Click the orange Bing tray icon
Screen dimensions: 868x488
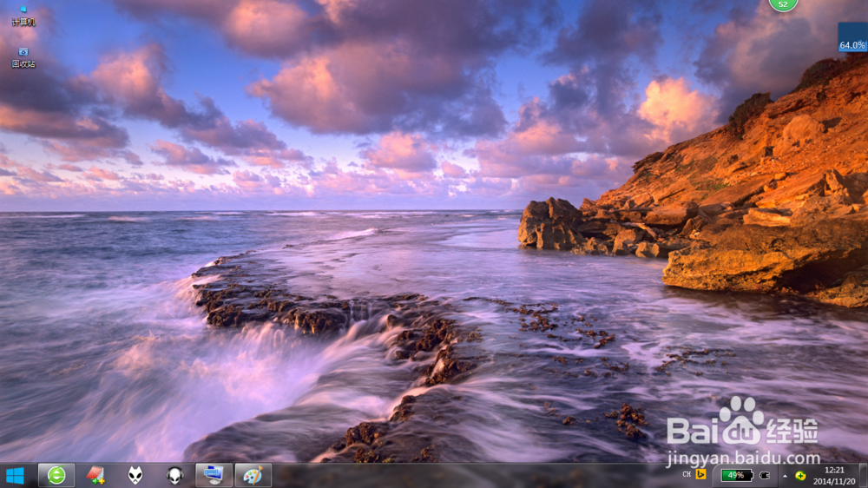click(x=700, y=475)
